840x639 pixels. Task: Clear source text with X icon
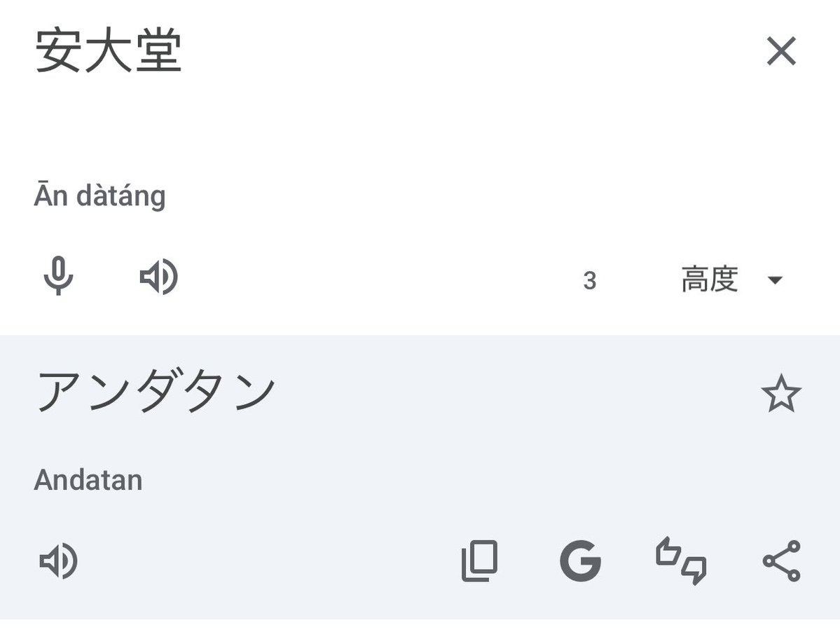[782, 51]
